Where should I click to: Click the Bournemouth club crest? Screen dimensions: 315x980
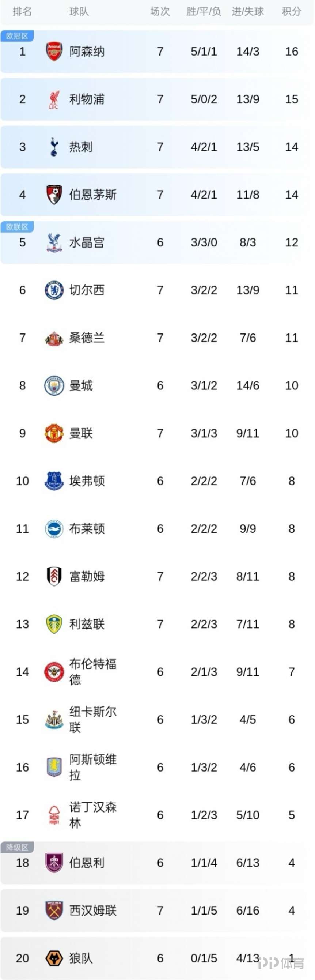click(x=54, y=195)
